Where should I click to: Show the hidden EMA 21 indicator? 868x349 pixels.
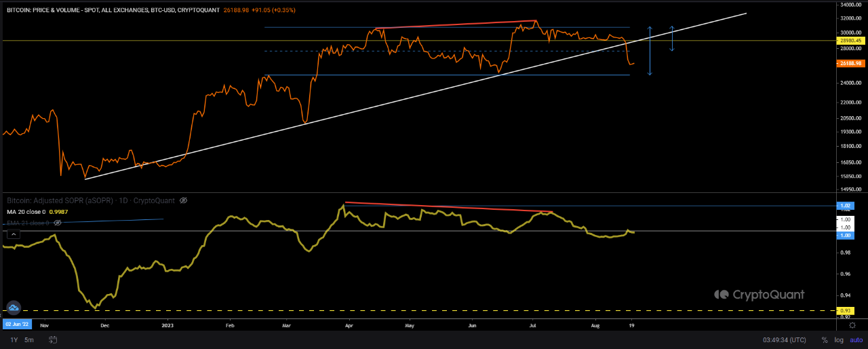(x=58, y=222)
